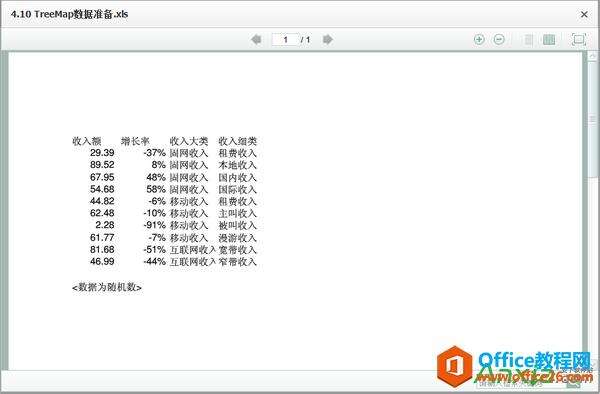Switch to single-page view icon
The image size is (600, 394).
[528, 40]
